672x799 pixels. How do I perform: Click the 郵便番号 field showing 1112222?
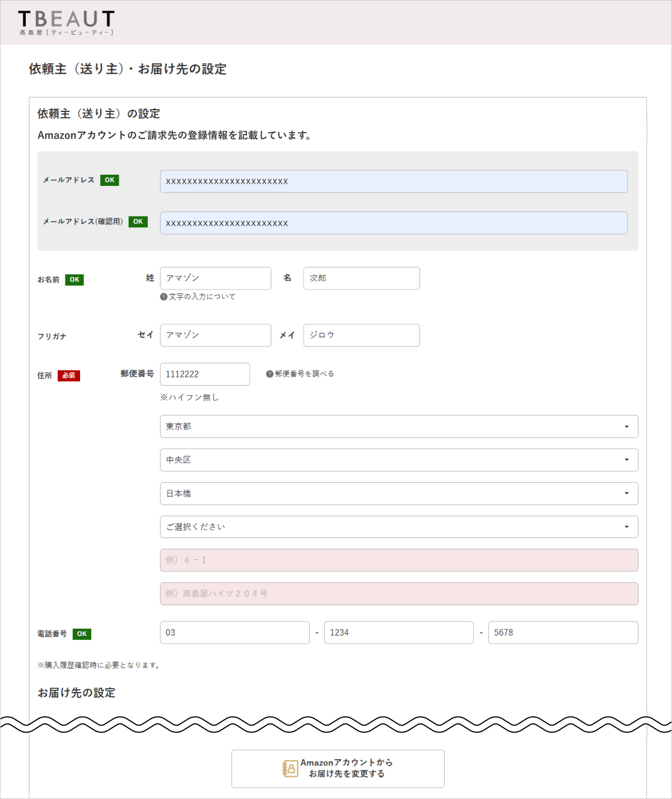[205, 374]
